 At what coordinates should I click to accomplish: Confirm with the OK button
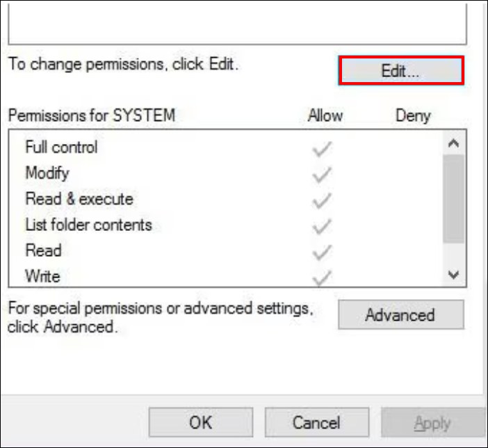[200, 422]
